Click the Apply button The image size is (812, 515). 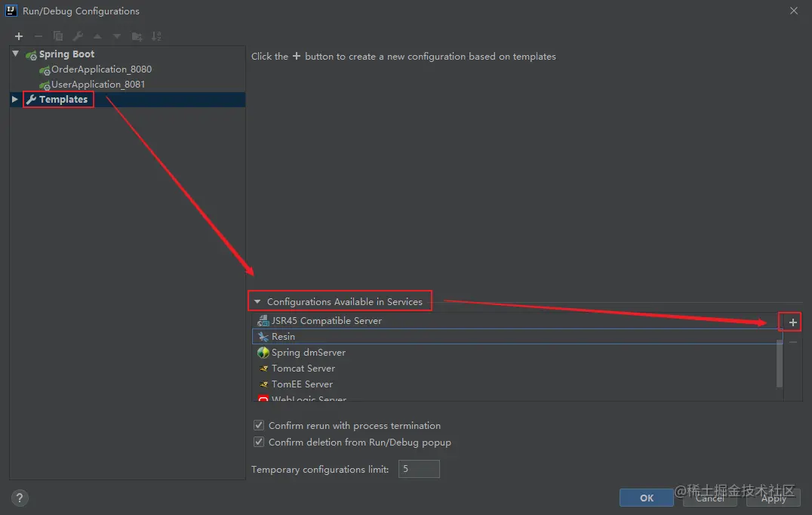point(774,498)
